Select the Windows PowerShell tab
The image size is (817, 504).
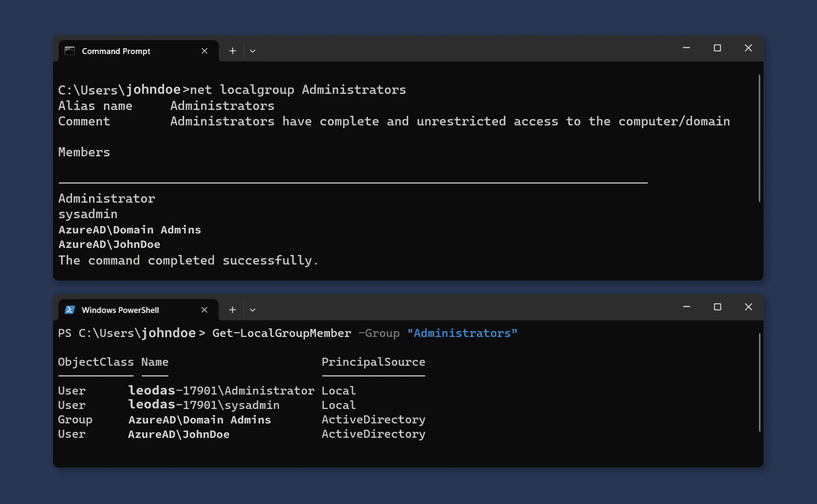[x=120, y=310]
